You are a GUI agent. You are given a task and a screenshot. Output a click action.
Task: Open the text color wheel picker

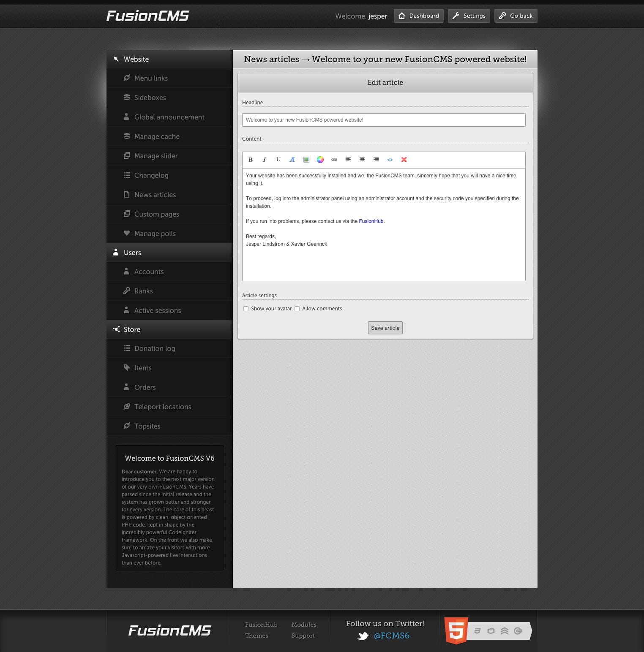click(320, 160)
